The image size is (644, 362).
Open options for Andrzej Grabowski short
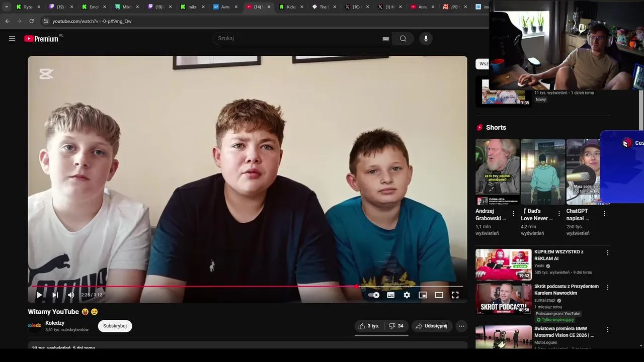(x=514, y=214)
